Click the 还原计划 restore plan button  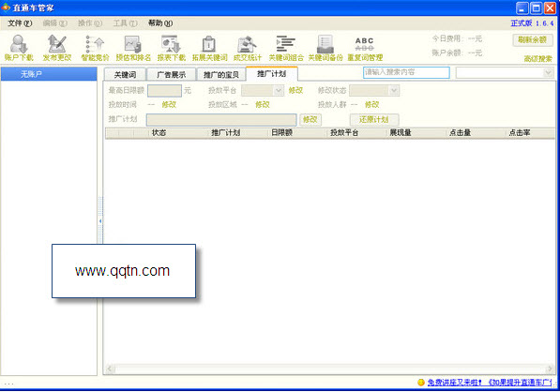click(374, 119)
